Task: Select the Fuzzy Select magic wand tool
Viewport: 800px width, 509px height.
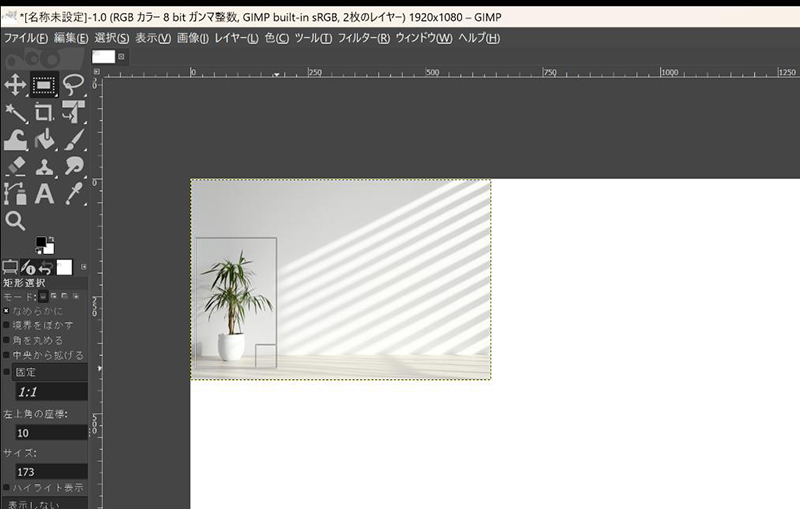Action: (15, 113)
